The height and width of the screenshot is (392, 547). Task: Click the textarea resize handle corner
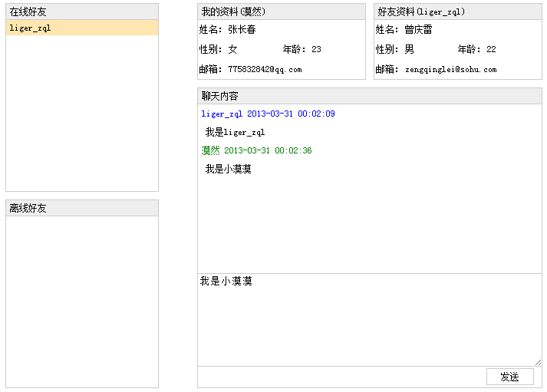539,363
